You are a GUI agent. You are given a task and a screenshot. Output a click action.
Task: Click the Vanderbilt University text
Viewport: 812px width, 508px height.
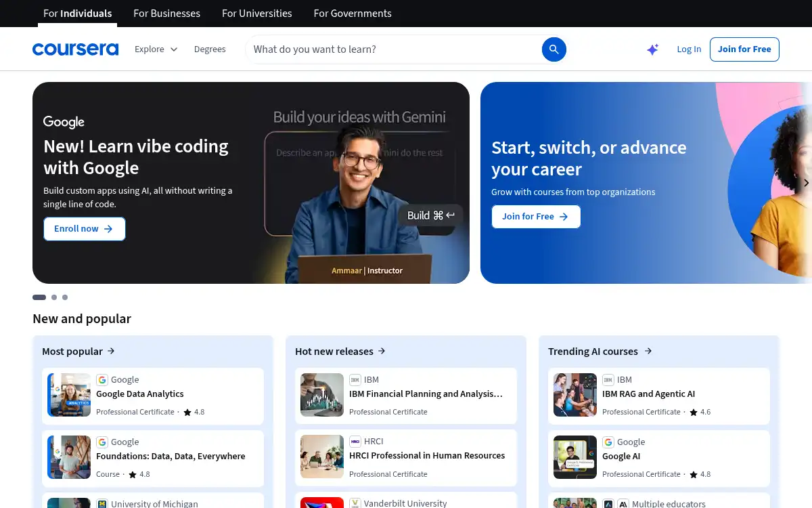[405, 503]
